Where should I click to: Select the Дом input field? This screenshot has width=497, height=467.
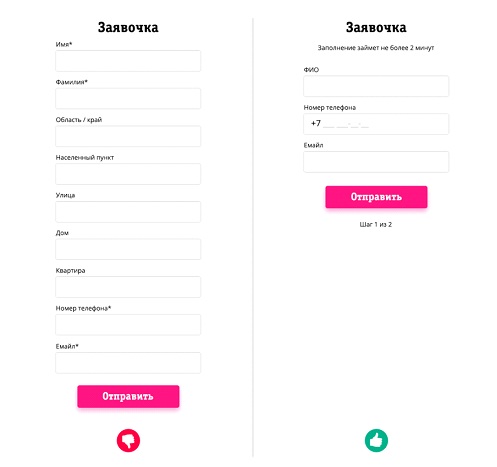coord(128,249)
